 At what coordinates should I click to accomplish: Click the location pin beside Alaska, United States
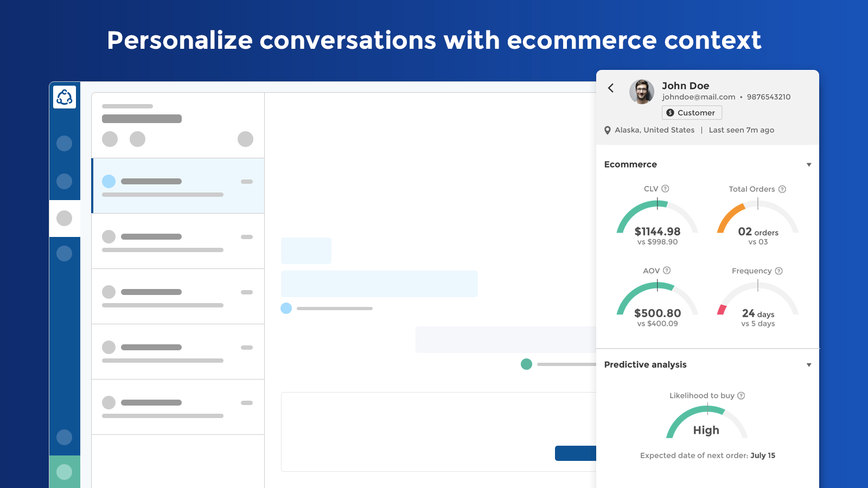(x=608, y=130)
